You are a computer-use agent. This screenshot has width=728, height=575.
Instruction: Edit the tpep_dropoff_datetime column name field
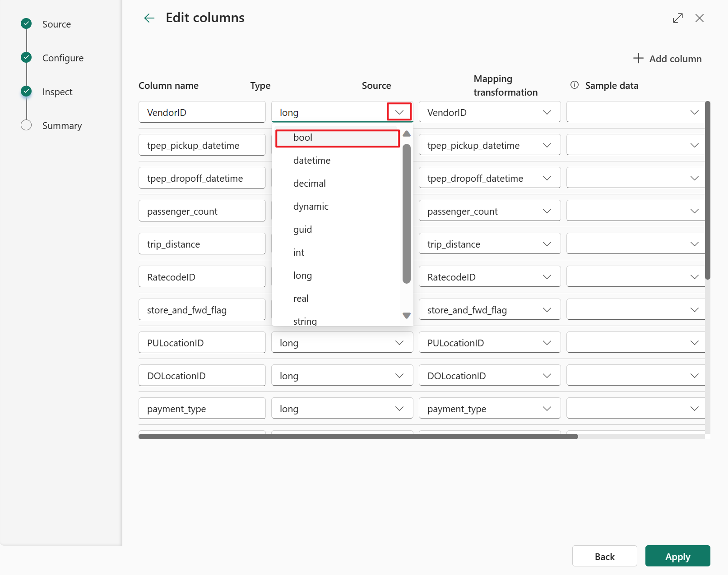pos(202,178)
